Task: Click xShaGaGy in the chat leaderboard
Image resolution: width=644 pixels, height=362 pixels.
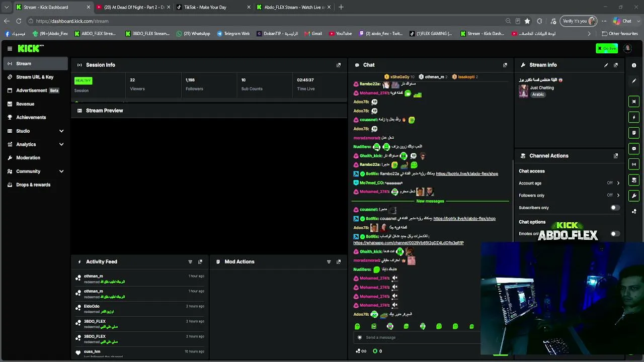Action: (399, 77)
